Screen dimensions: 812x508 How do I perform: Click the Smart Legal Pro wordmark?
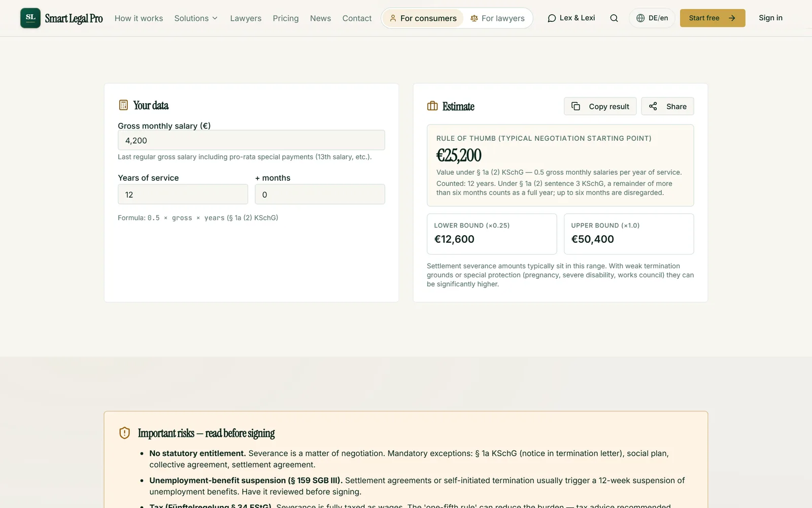tap(74, 18)
